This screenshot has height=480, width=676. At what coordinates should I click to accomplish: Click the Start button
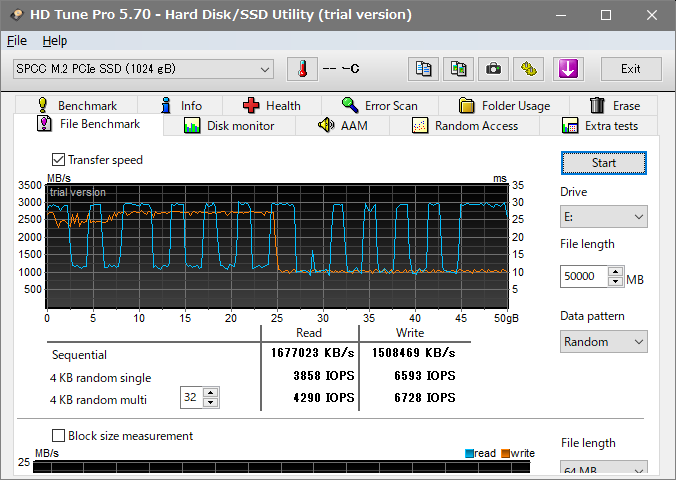(x=604, y=163)
